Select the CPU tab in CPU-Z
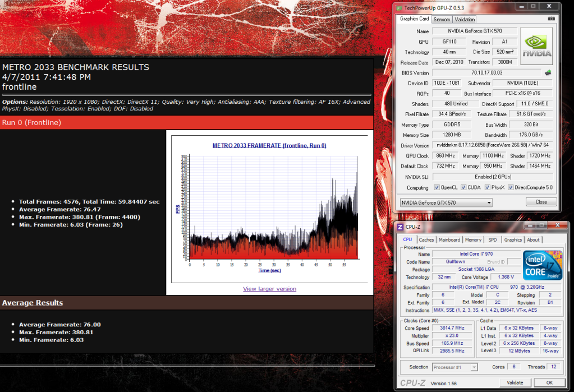Screen dimensions: 574x392 pos(407,239)
